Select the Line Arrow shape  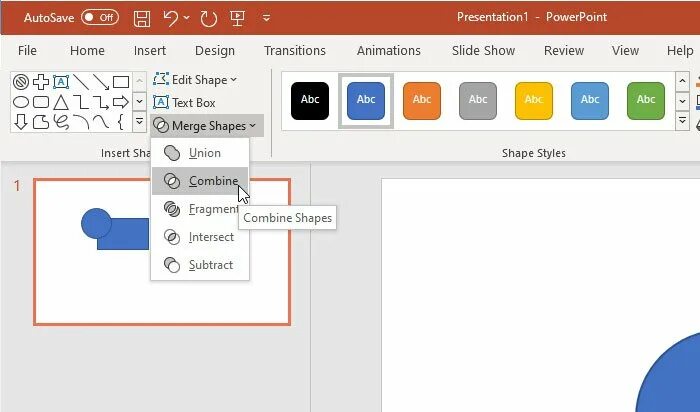point(101,82)
